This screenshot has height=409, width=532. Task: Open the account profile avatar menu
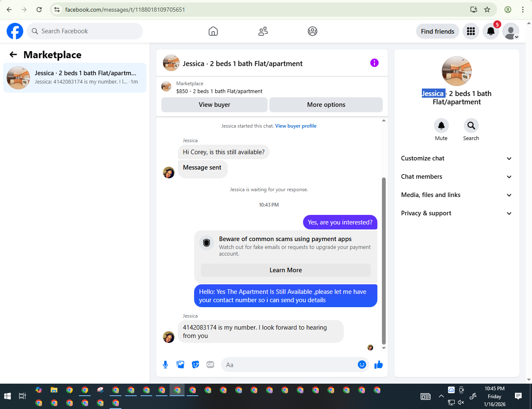(x=511, y=31)
